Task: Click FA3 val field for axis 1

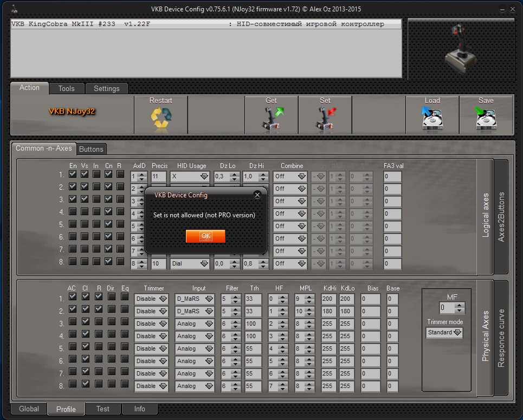Action: coord(392,177)
